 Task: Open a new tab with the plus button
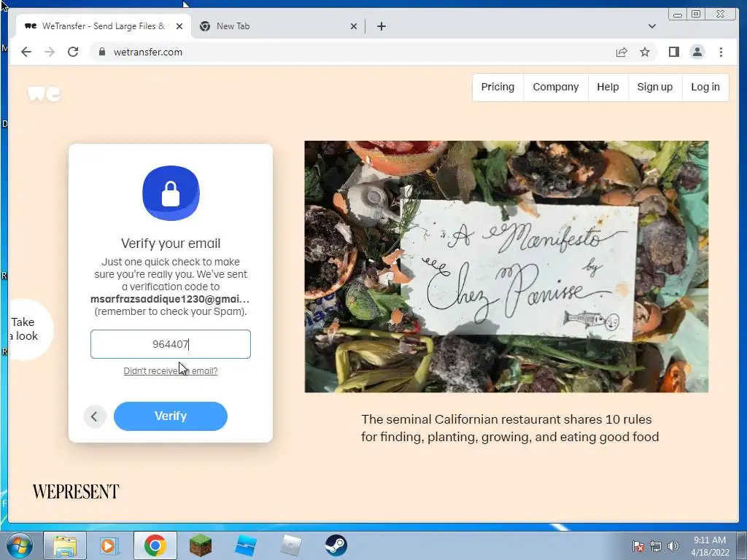tap(381, 26)
